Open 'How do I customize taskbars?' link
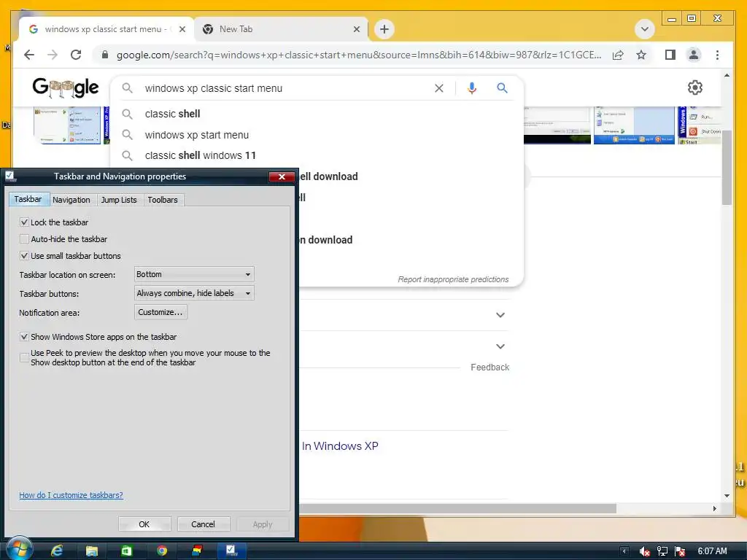Viewport: 747px width, 560px height. [71, 495]
